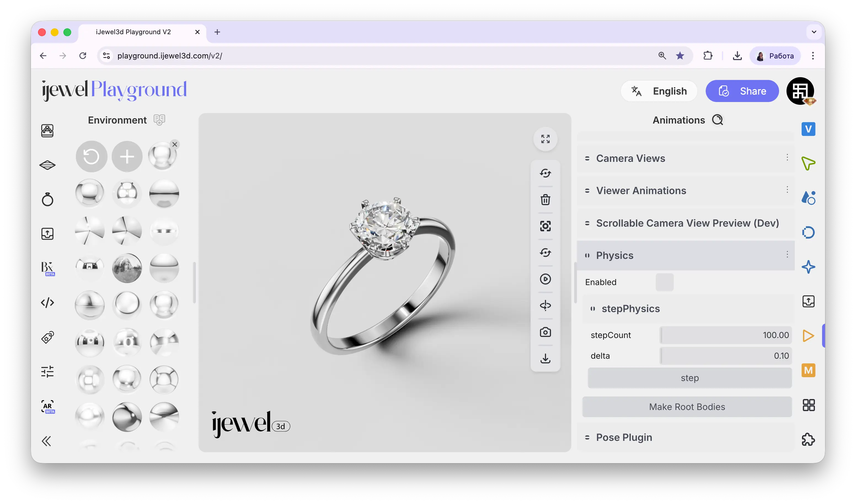Viewport: 856px width, 504px height.
Task: Open the blue sparkle star panel
Action: click(808, 267)
